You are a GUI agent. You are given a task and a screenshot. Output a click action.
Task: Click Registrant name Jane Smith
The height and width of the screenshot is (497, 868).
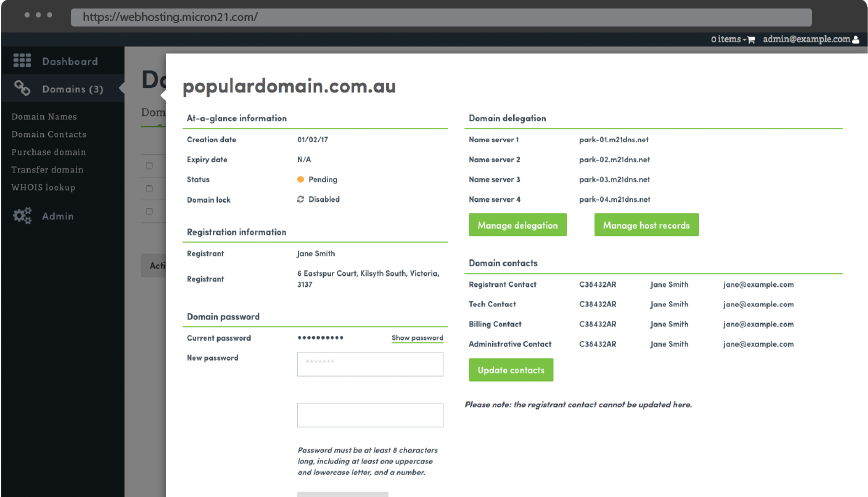click(316, 253)
